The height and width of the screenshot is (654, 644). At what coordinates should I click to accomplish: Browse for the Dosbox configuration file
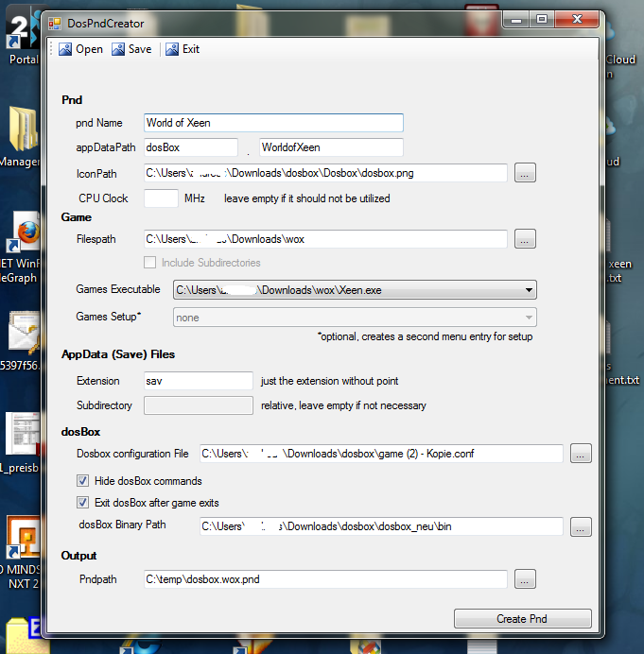pyautogui.click(x=581, y=454)
